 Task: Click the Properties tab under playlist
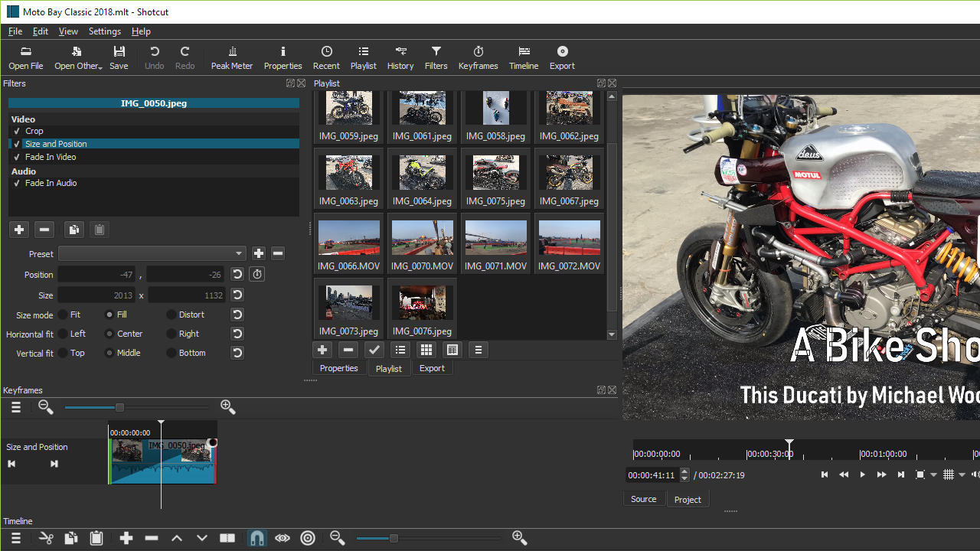coord(339,368)
